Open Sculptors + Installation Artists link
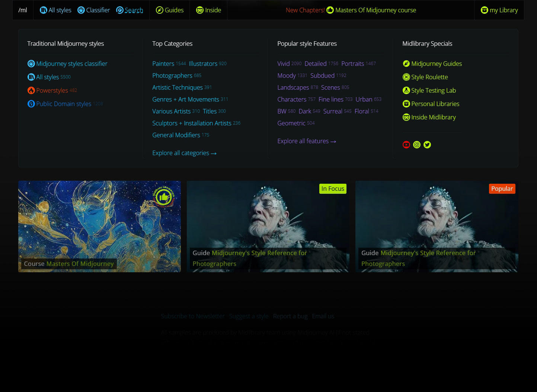 coord(192,123)
